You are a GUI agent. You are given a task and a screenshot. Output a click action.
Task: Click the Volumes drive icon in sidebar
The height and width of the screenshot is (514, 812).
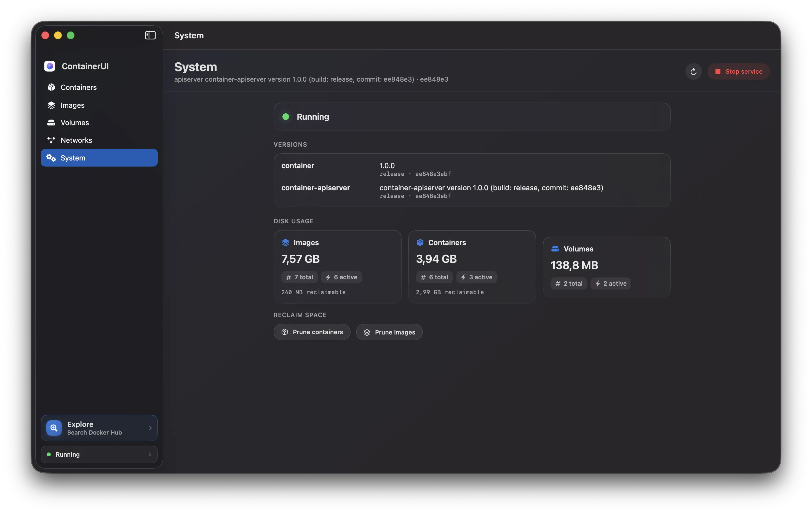click(x=51, y=123)
